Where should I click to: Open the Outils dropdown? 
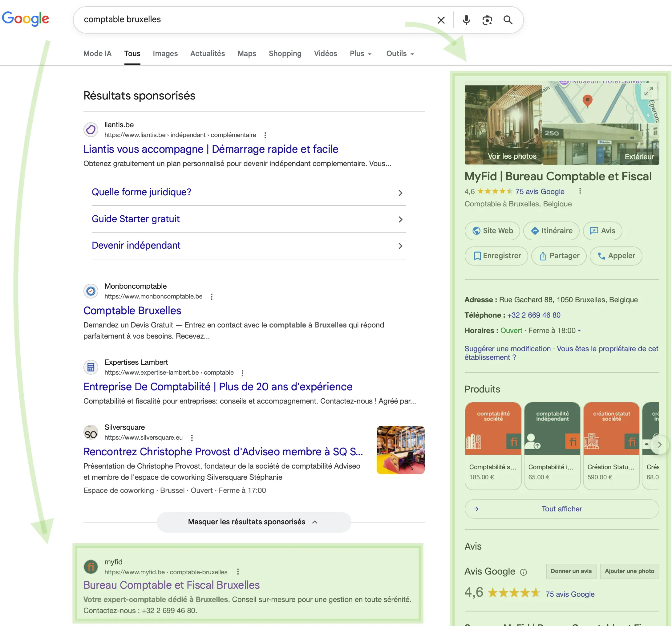[399, 53]
